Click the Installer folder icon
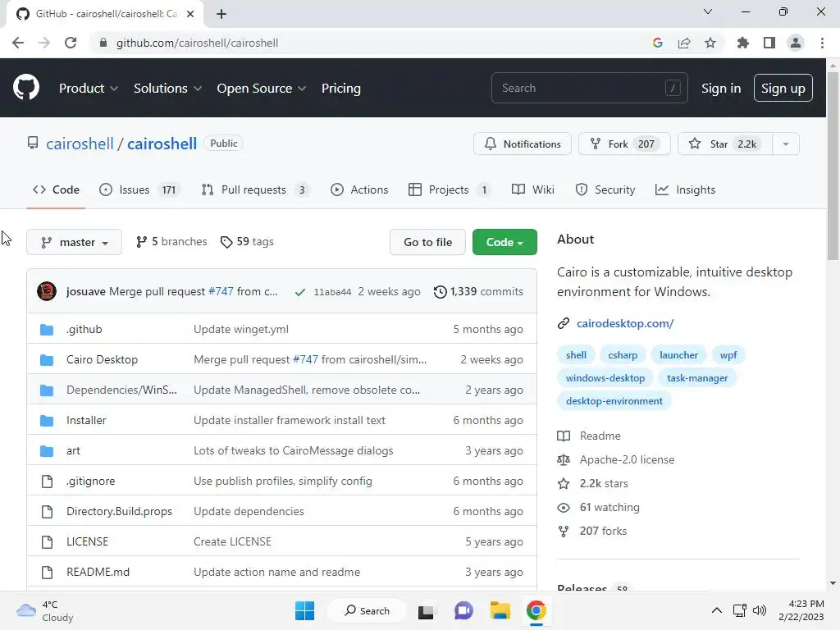The height and width of the screenshot is (630, 840). click(47, 421)
